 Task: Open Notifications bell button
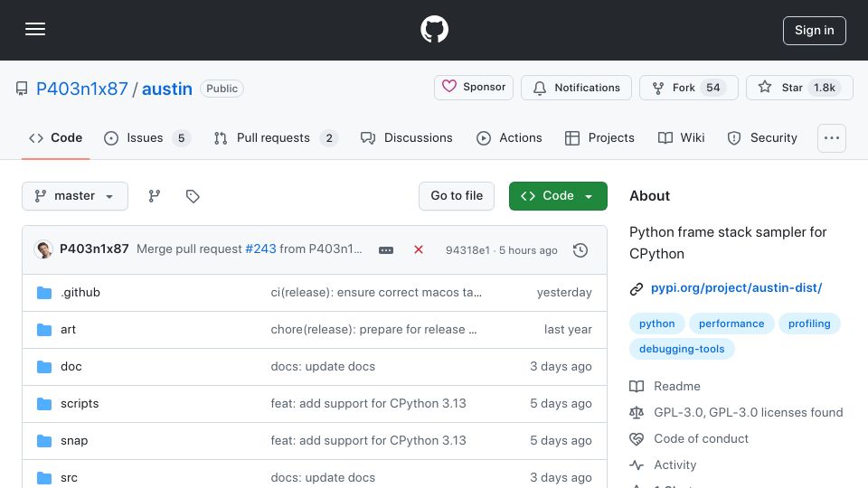[576, 88]
